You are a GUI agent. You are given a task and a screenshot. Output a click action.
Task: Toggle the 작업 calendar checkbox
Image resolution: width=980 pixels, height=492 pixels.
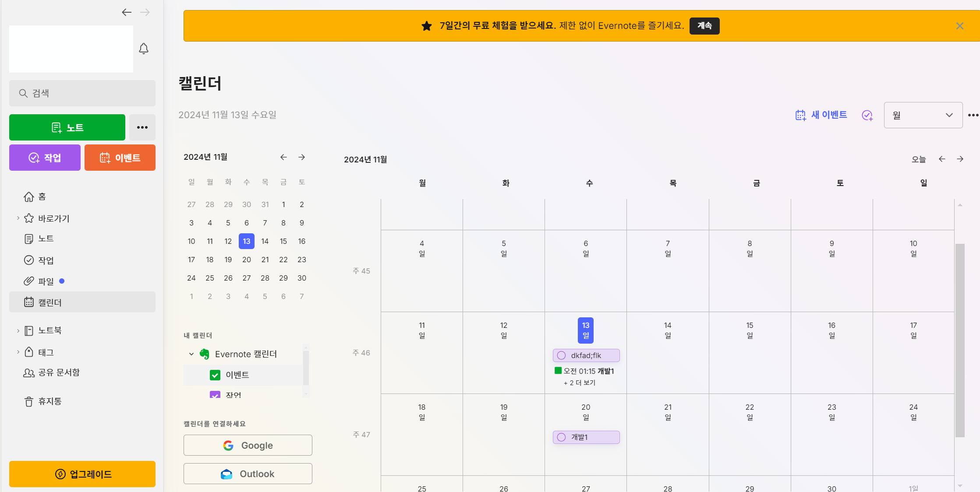point(215,394)
